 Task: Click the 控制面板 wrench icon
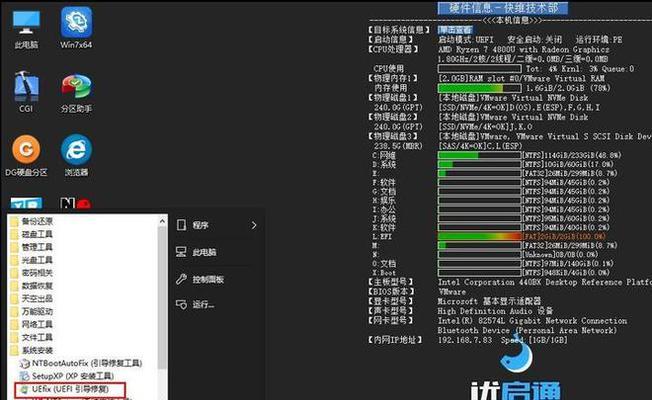coord(181,279)
